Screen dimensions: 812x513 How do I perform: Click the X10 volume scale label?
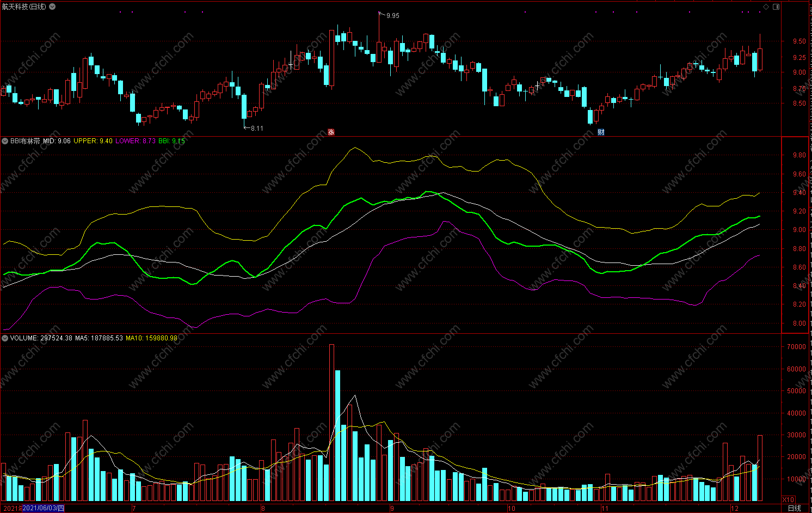click(788, 499)
